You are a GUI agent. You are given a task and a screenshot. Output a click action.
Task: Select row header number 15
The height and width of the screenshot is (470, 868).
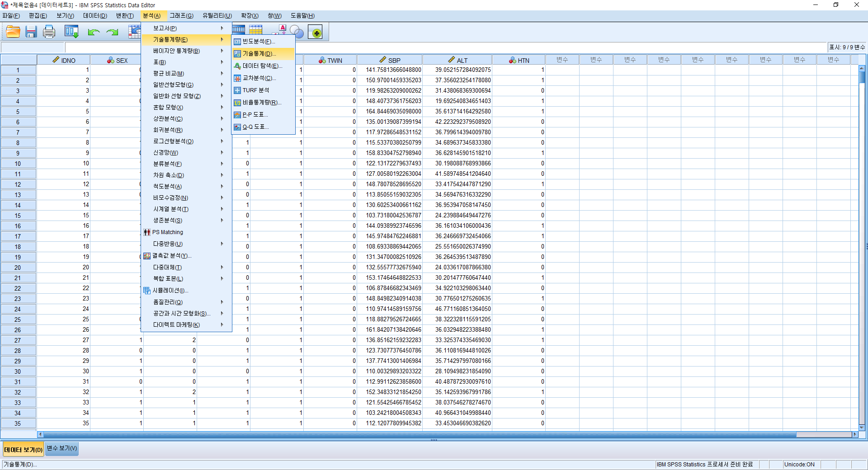pyautogui.click(x=18, y=216)
